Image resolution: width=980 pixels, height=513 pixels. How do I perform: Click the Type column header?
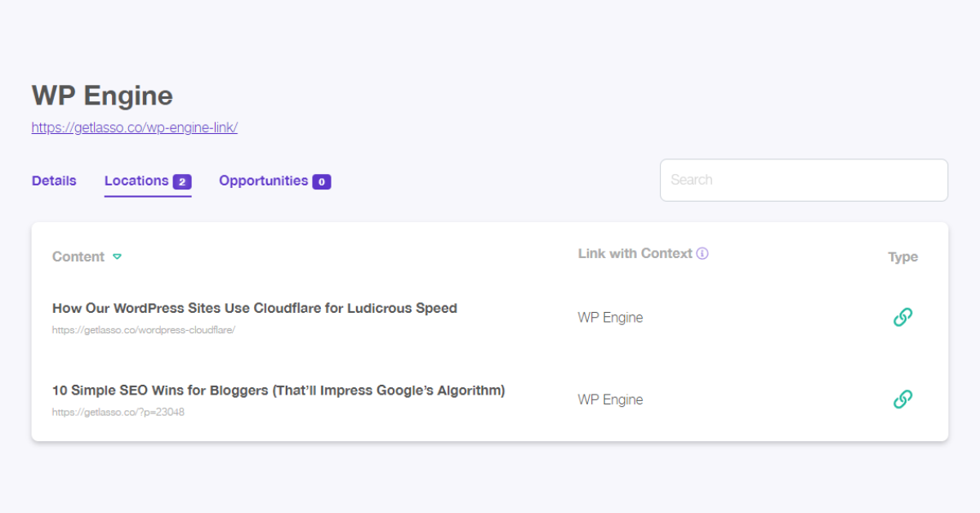[903, 256]
